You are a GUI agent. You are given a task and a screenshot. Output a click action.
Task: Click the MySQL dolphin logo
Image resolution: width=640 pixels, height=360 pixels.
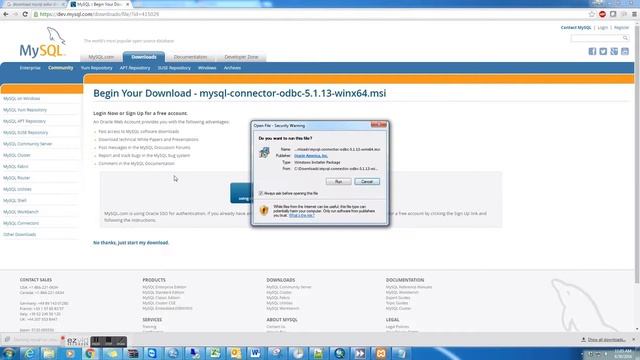point(42,42)
